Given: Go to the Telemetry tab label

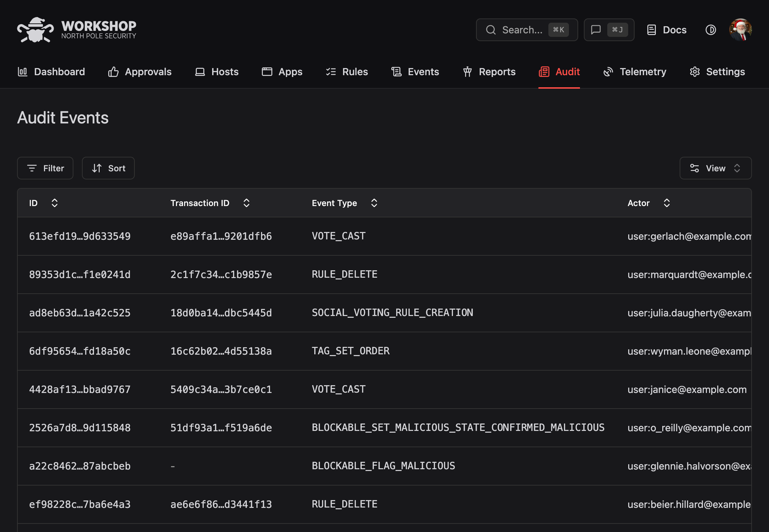Looking at the screenshot, I should (643, 72).
